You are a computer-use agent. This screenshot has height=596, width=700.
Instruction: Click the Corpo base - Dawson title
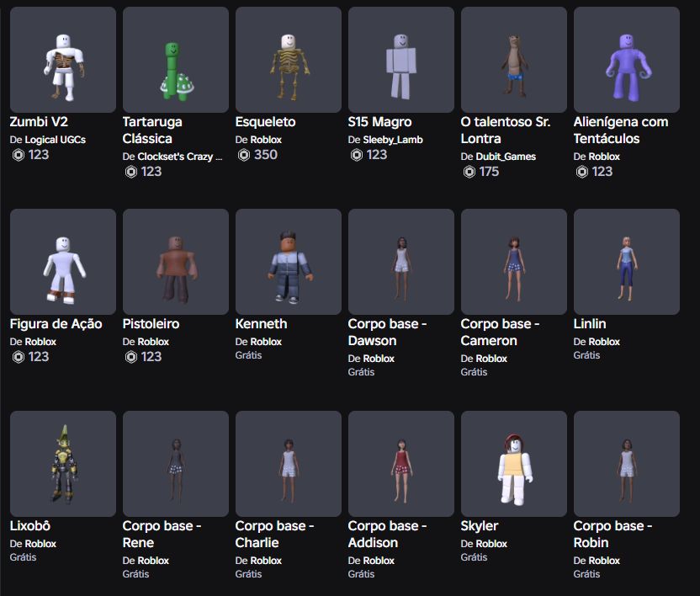click(387, 332)
